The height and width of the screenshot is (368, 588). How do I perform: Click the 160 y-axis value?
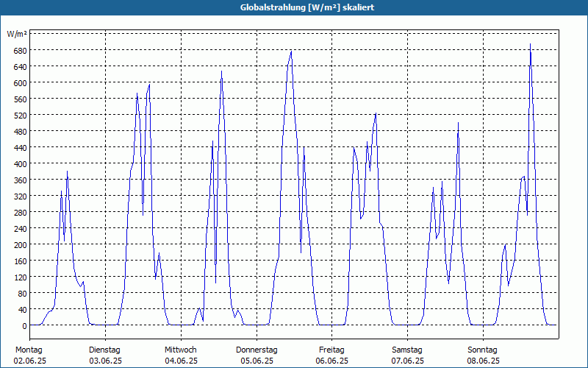tap(20, 261)
